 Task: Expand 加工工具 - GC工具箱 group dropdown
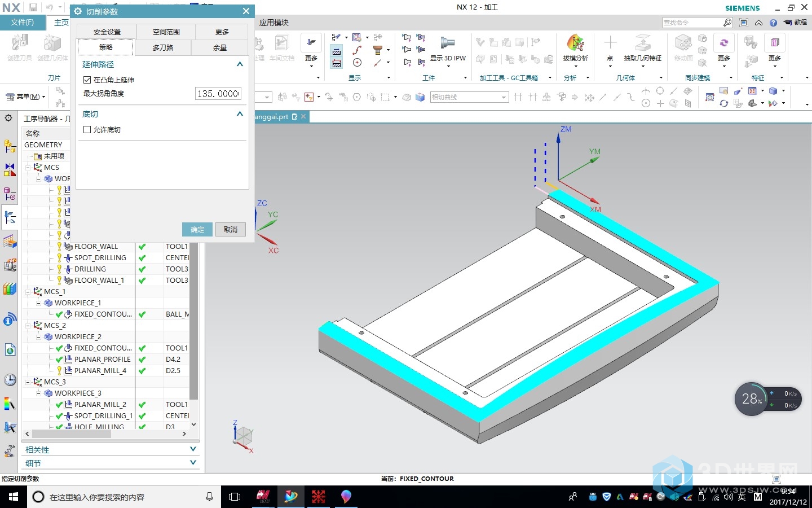click(x=550, y=78)
